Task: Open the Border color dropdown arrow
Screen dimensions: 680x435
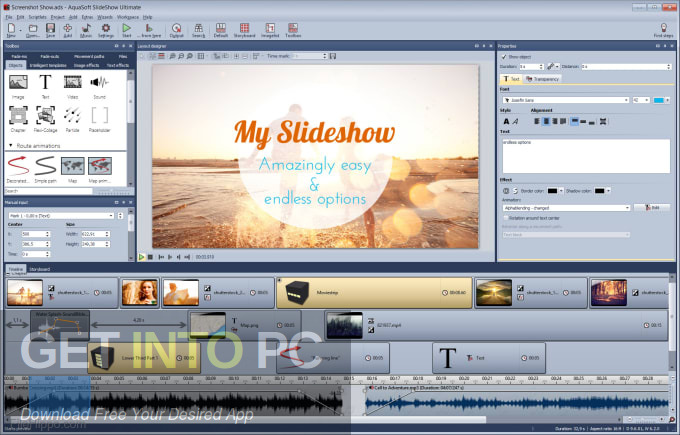Action: pos(561,191)
